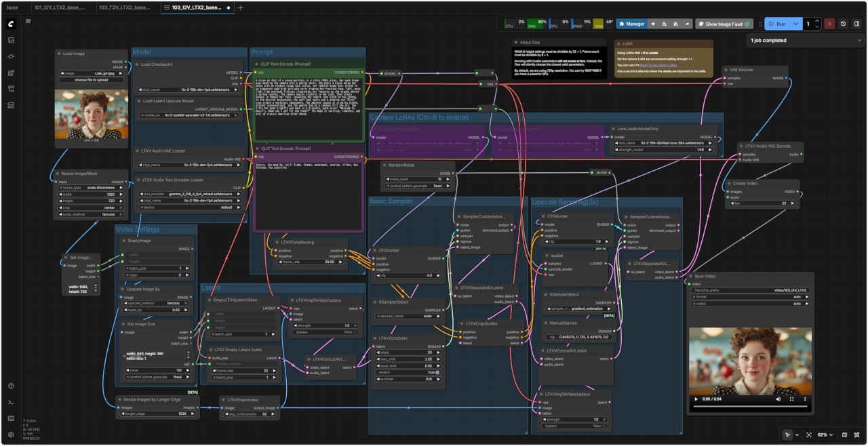Open the 82% zoom level dropdown
868x446 pixels.
(824, 434)
